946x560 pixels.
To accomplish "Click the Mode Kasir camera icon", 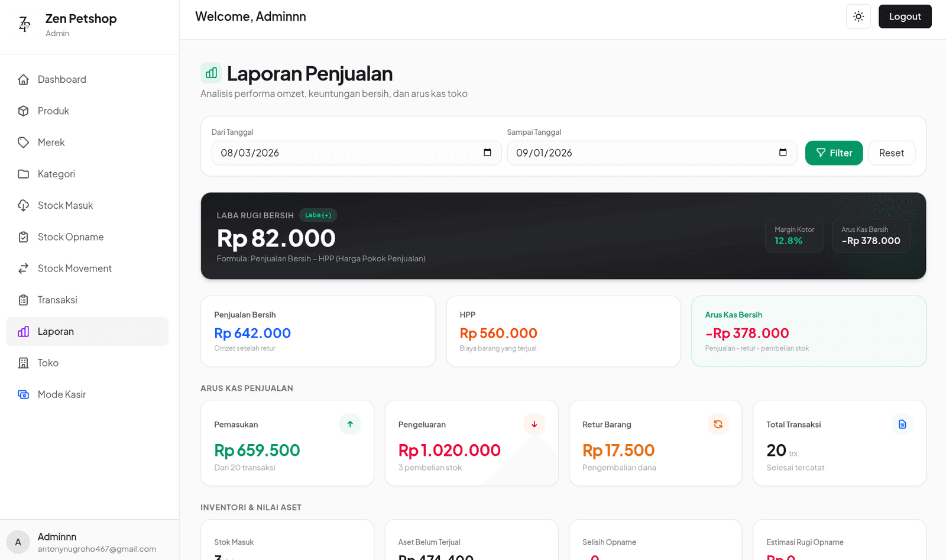I will point(23,394).
